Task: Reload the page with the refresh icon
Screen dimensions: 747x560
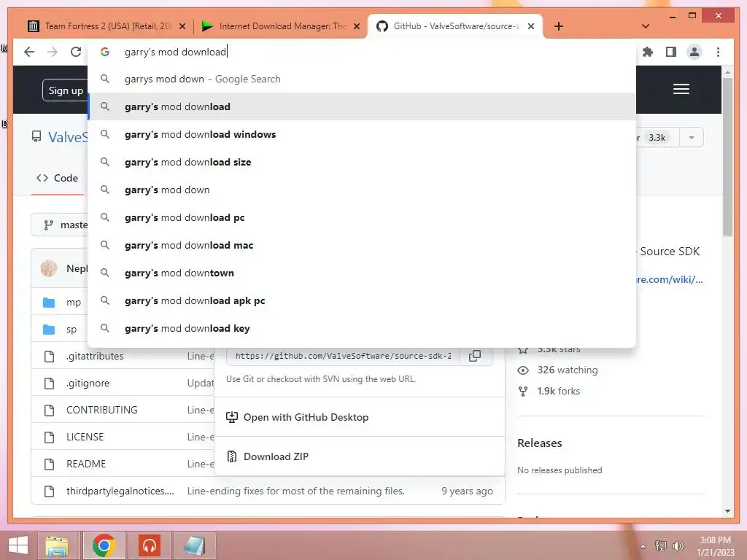Action: [x=76, y=52]
